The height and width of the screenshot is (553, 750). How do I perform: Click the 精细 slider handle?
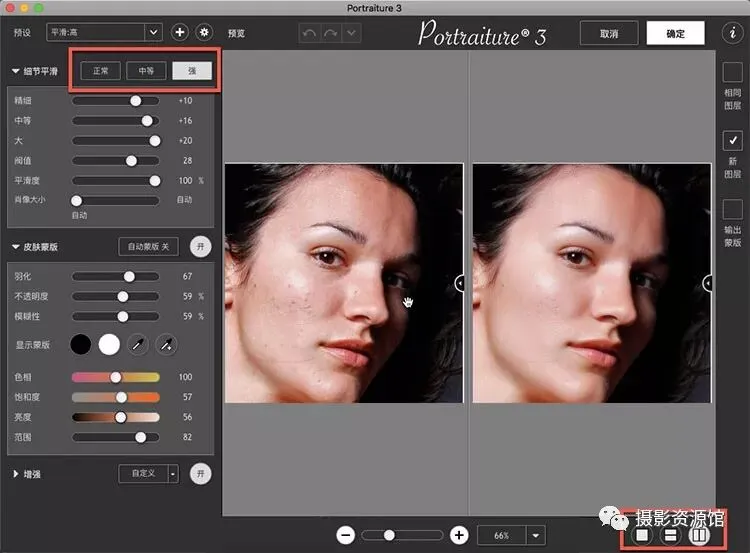tap(136, 100)
